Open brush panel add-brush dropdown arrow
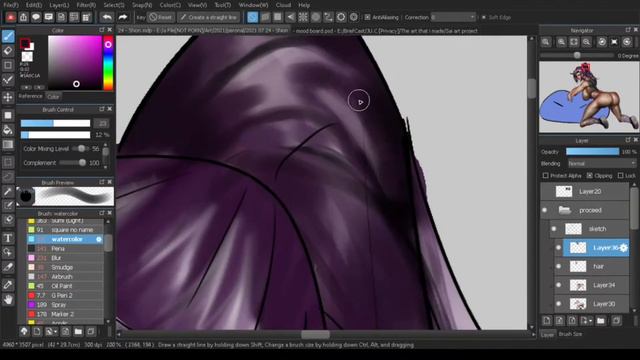The height and width of the screenshot is (360, 640). point(56,332)
